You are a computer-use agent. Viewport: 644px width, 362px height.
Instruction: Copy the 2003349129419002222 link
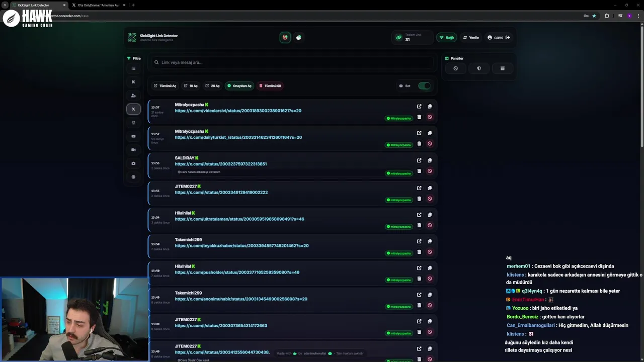coord(430,188)
